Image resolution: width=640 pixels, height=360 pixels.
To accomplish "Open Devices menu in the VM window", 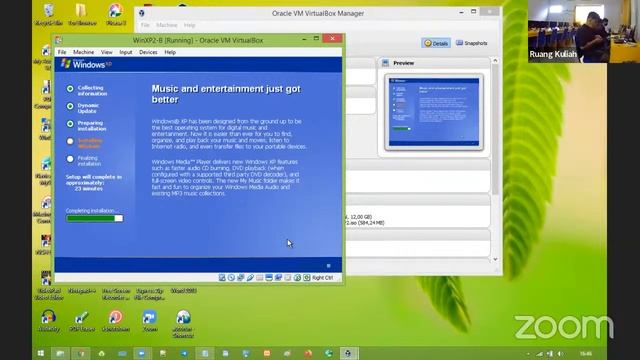I will (x=148, y=52).
